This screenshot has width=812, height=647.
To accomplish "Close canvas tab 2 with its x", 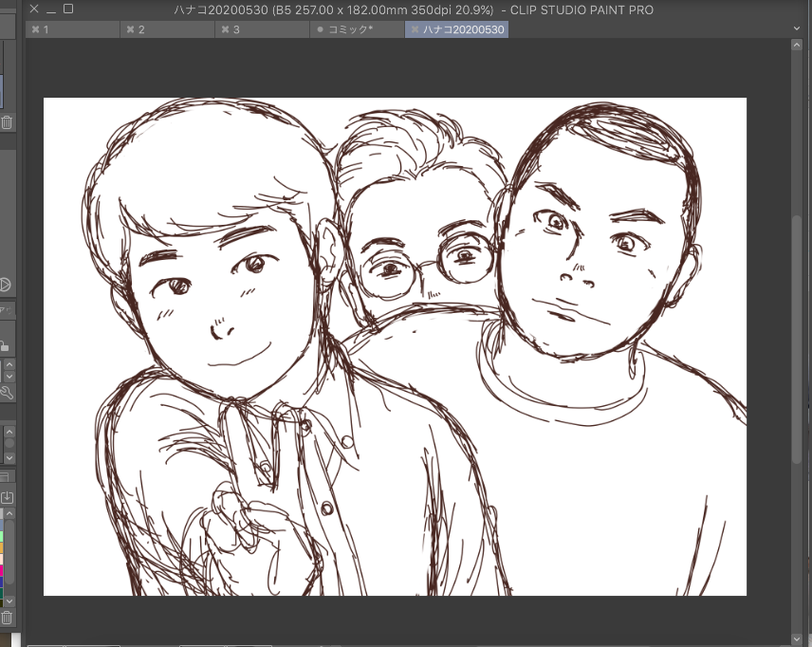I will coord(130,29).
